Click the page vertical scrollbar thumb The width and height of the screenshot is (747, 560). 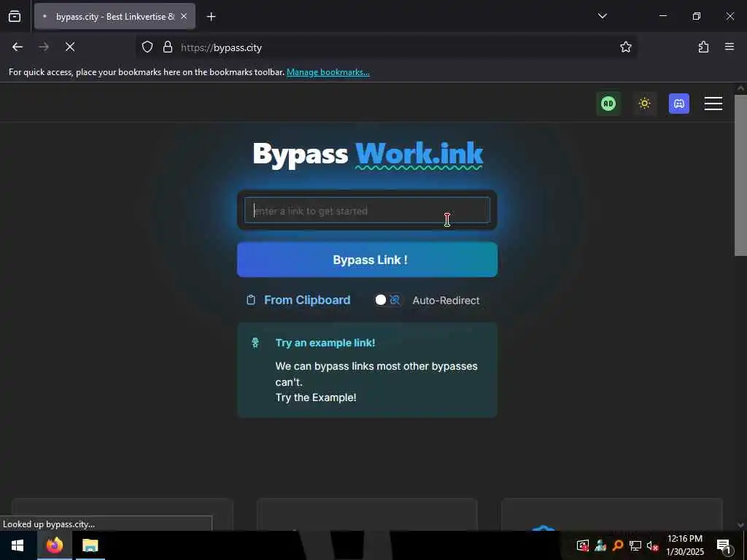coord(740,175)
